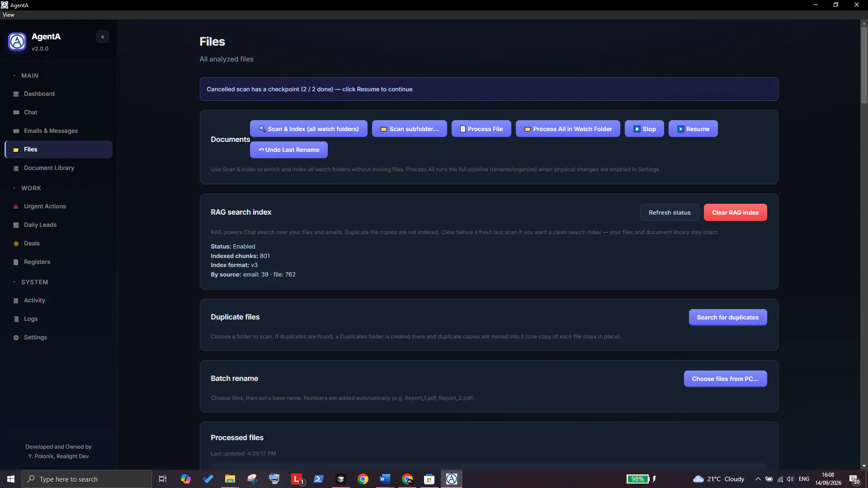Click Choose files from PC...
The width and height of the screenshot is (868, 488).
(725, 379)
